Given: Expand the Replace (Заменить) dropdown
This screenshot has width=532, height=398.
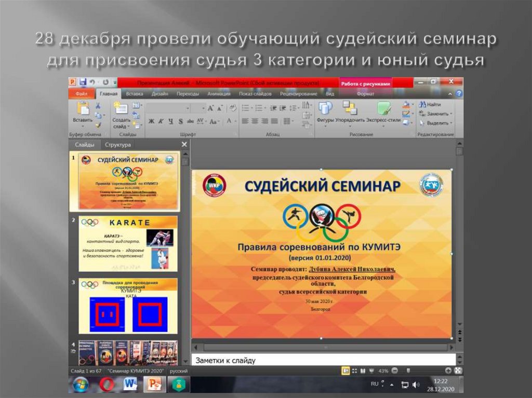Looking at the screenshot, I should (450, 114).
